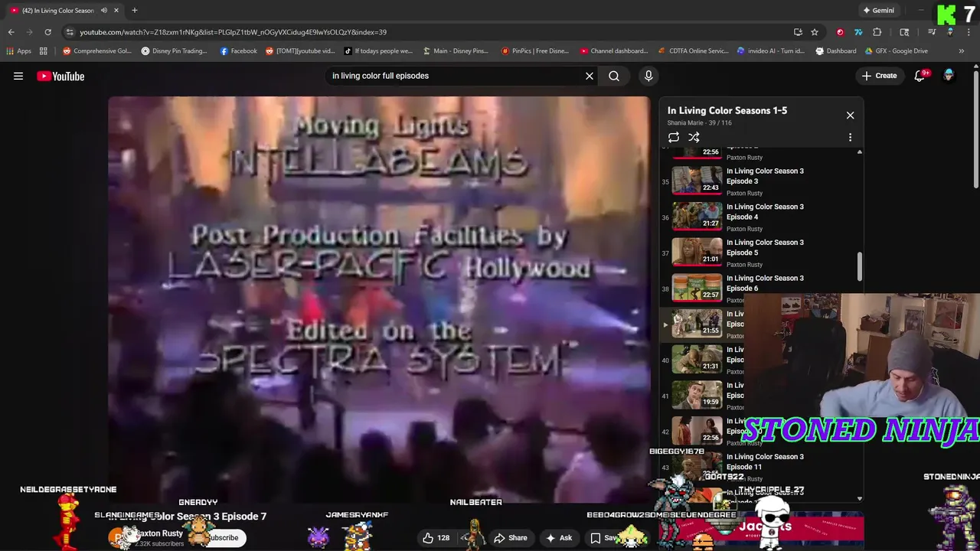980x551 pixels.
Task: Open the Extensions puzzle icon in Chrome toolbar
Action: (877, 32)
